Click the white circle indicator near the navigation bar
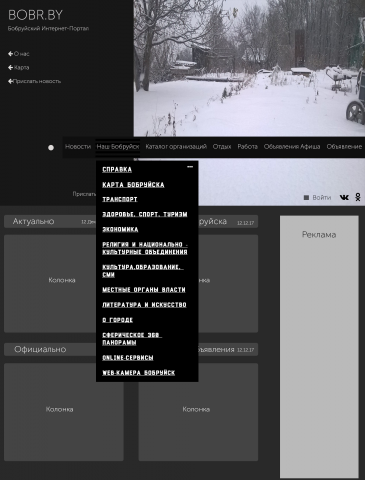This screenshot has width=365, height=480. [x=51, y=147]
